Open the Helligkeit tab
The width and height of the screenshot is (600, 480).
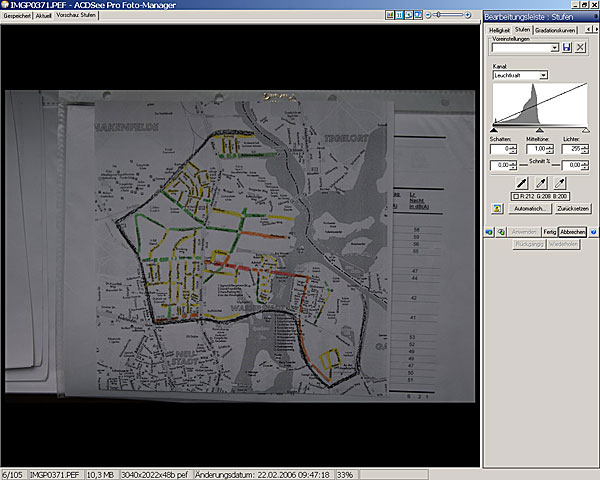499,31
